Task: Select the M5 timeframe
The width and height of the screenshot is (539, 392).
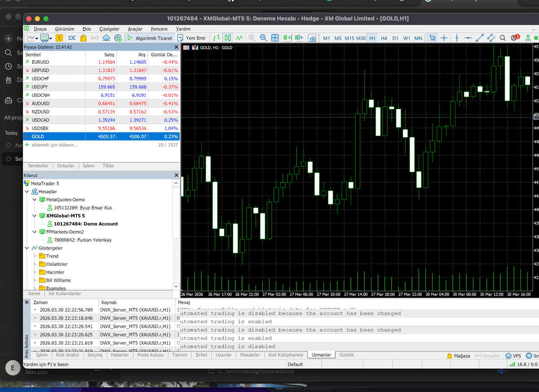Action: [338, 38]
